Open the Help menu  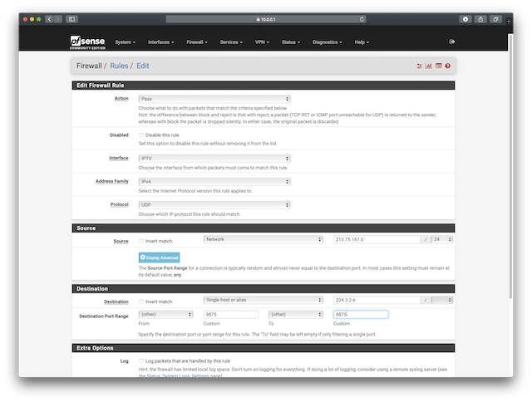[362, 42]
